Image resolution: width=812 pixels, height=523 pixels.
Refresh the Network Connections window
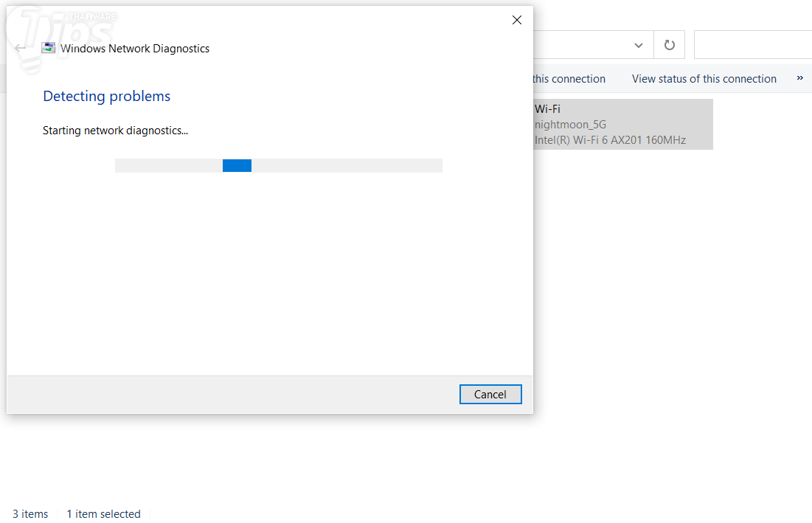click(669, 45)
